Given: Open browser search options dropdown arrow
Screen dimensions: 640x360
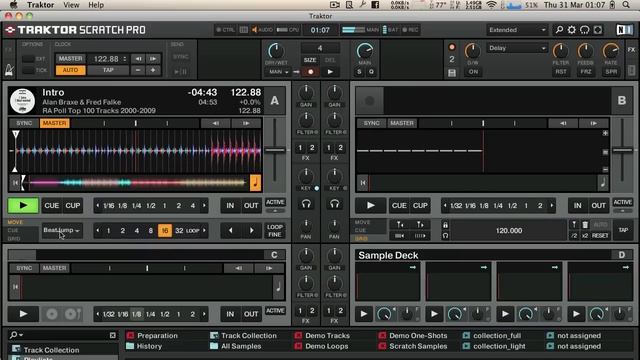Looking at the screenshot, I should [21, 335].
